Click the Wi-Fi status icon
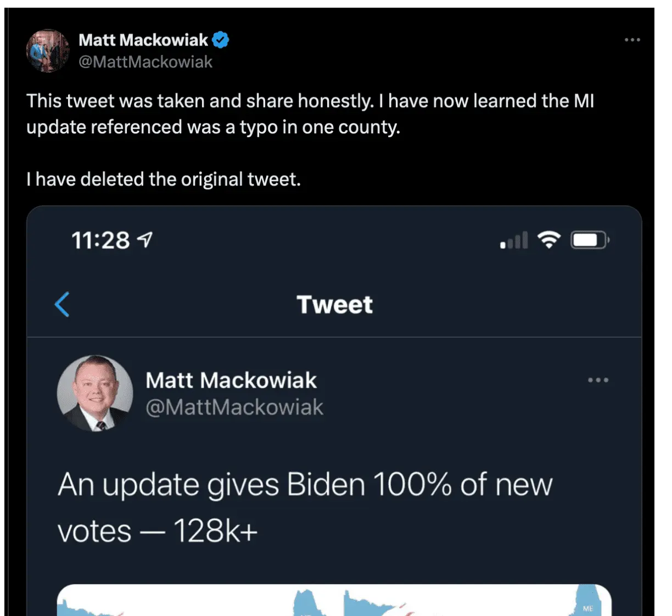The image size is (672, 616). [x=548, y=239]
